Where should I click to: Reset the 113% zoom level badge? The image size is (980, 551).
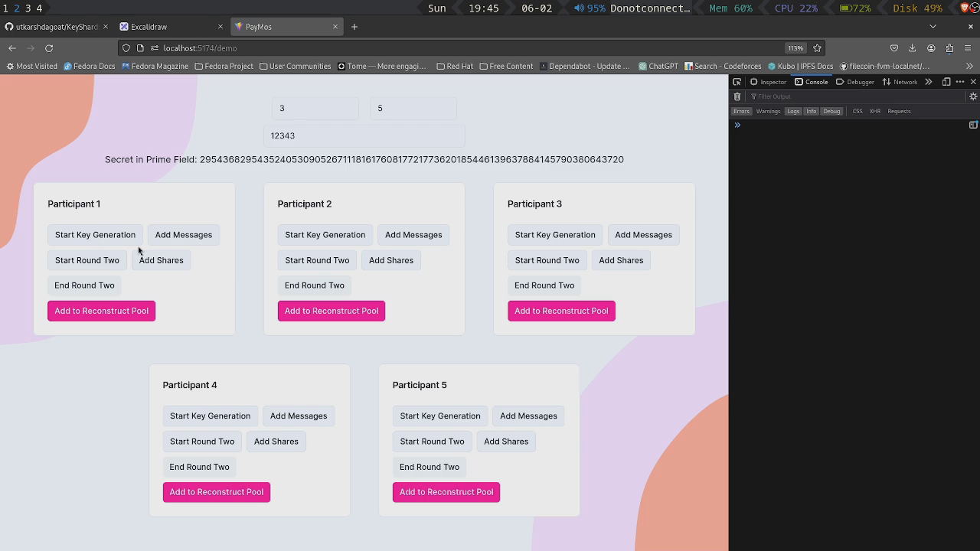pyautogui.click(x=795, y=48)
